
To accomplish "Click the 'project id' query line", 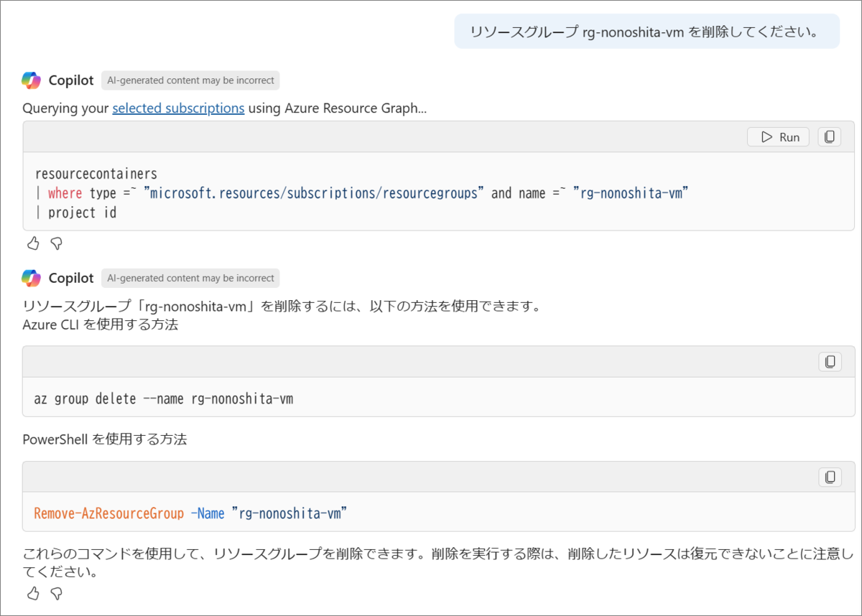I will 75,213.
